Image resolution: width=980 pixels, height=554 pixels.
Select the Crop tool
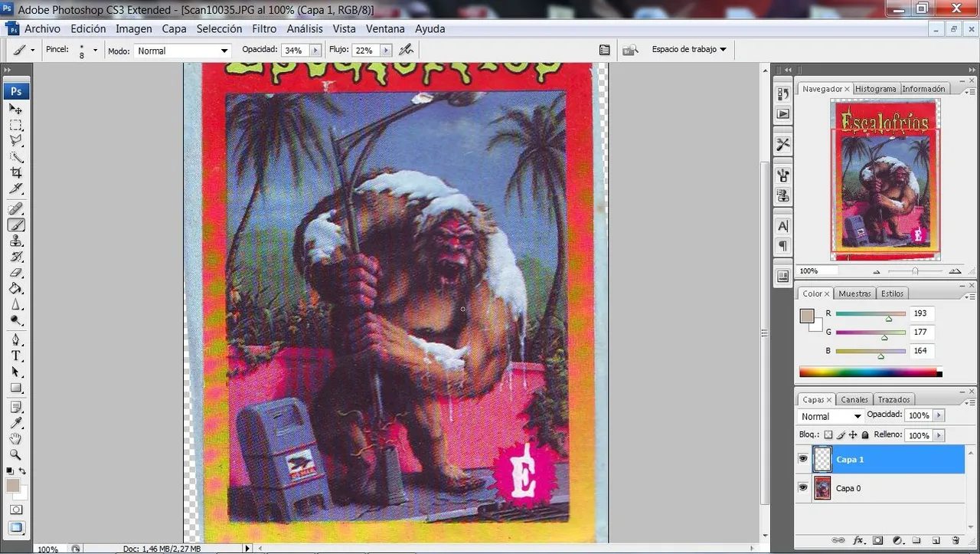click(16, 172)
